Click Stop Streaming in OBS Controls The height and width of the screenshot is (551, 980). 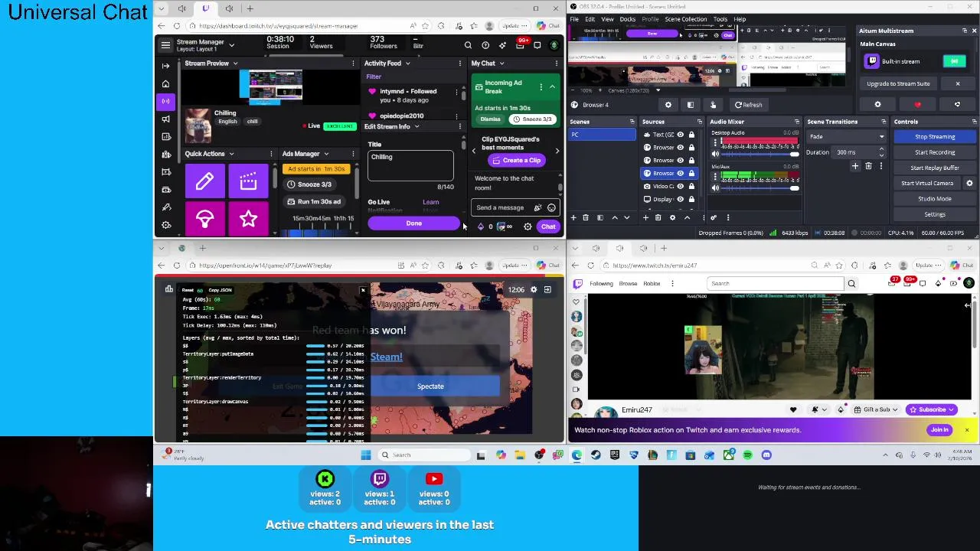(935, 137)
